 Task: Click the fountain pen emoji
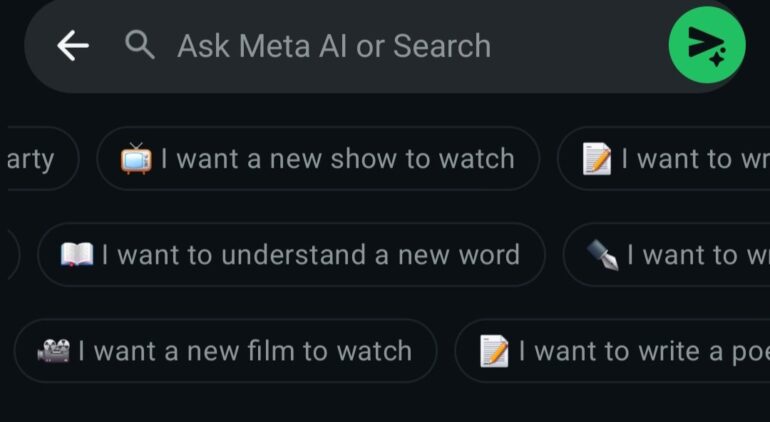click(603, 255)
